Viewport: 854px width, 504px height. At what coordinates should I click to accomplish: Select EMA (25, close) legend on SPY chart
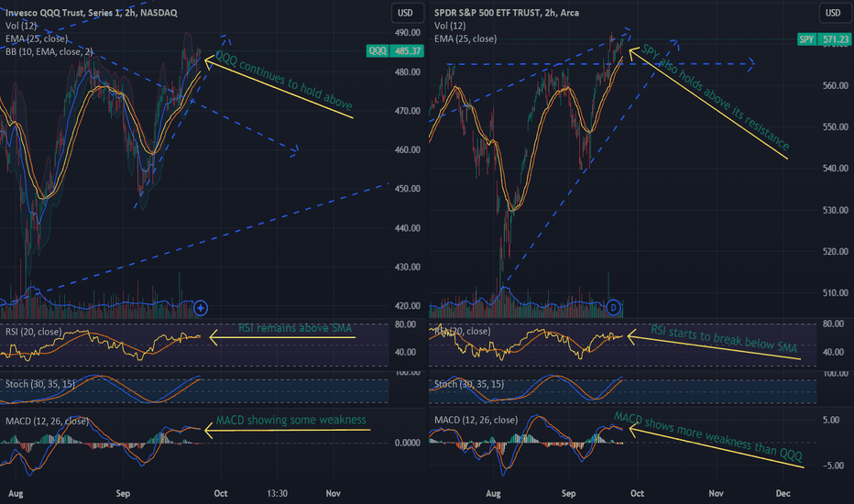[465, 38]
